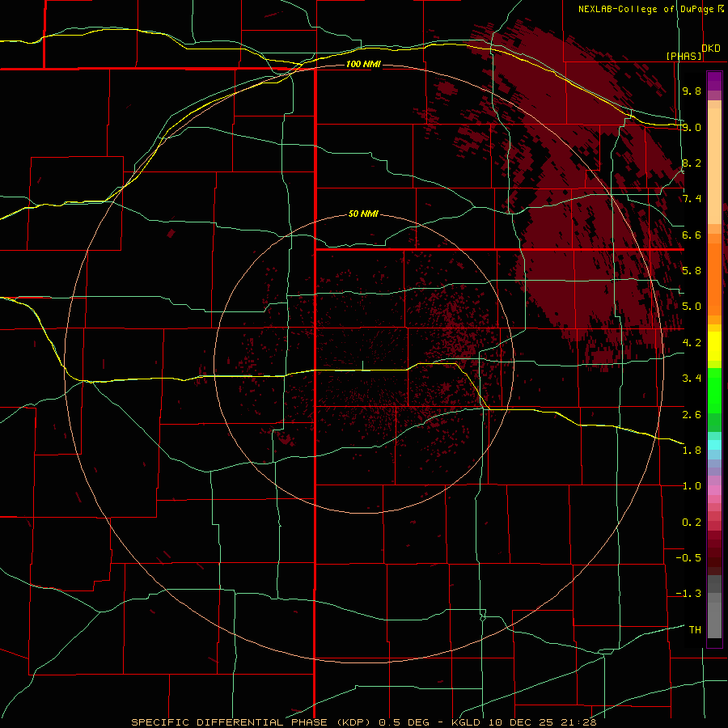Click the DKD label above the color scale
The width and height of the screenshot is (728, 728).
coord(710,49)
